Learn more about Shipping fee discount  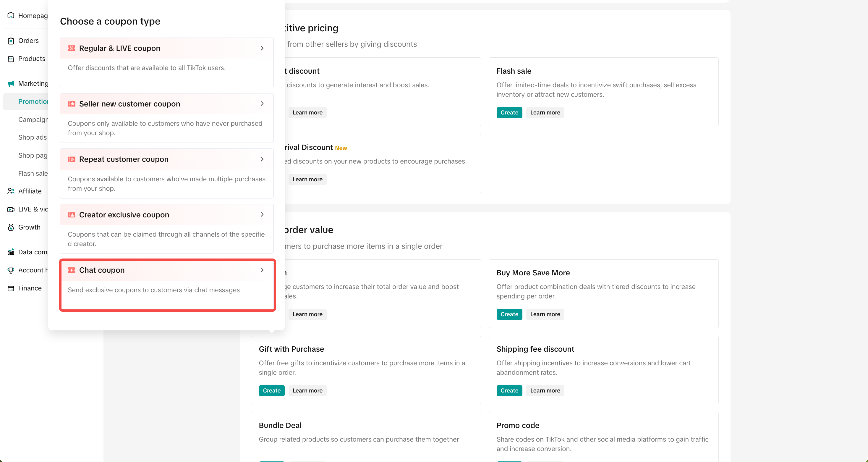[x=545, y=390]
